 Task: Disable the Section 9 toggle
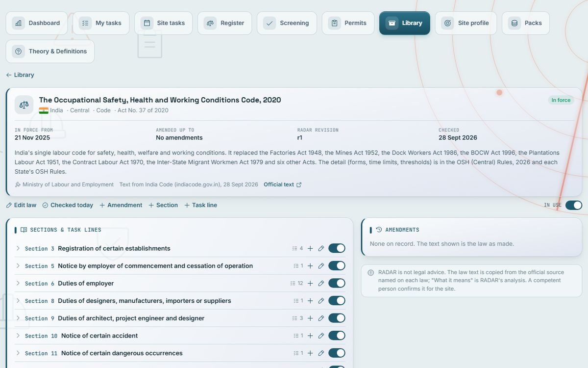pos(337,318)
